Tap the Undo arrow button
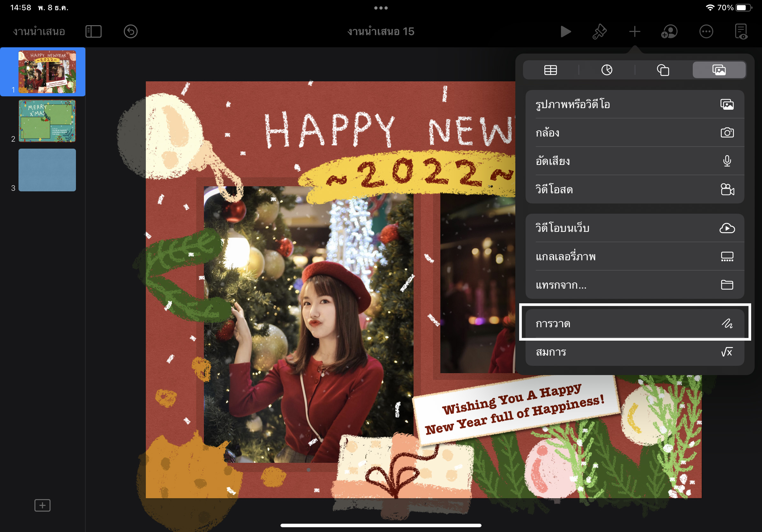Viewport: 762px width, 532px height. (x=131, y=32)
